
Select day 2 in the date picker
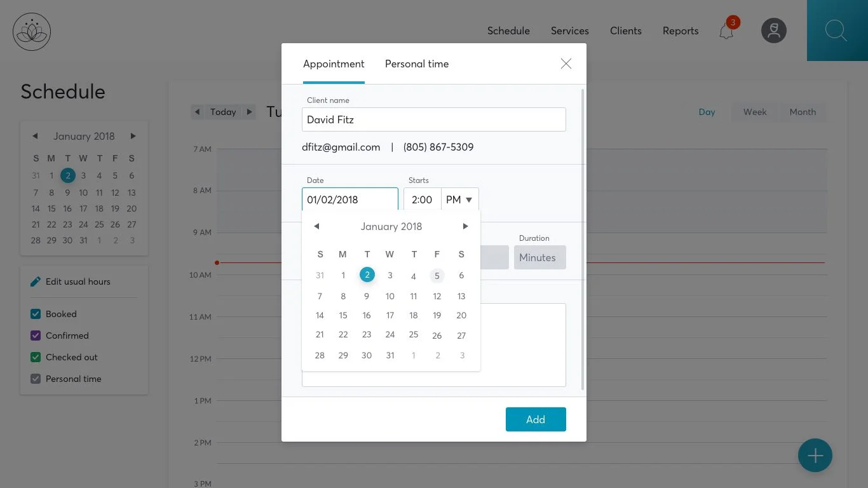367,275
